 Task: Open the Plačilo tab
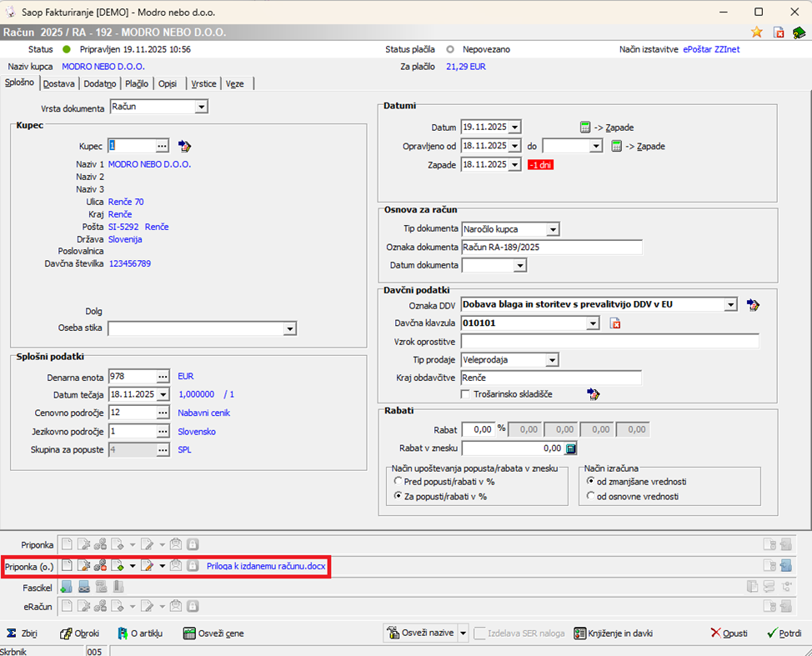pyautogui.click(x=137, y=84)
